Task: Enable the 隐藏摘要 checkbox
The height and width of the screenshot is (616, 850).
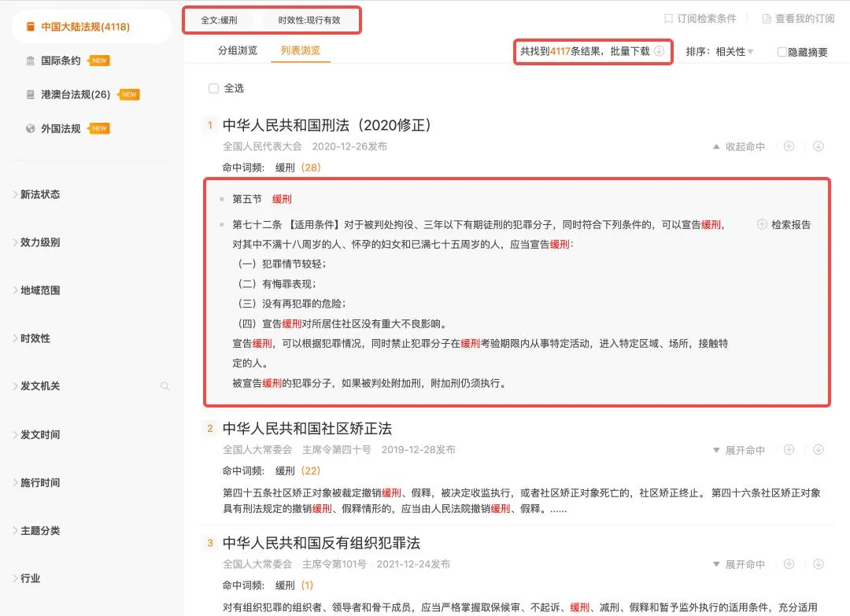Action: pyautogui.click(x=782, y=52)
